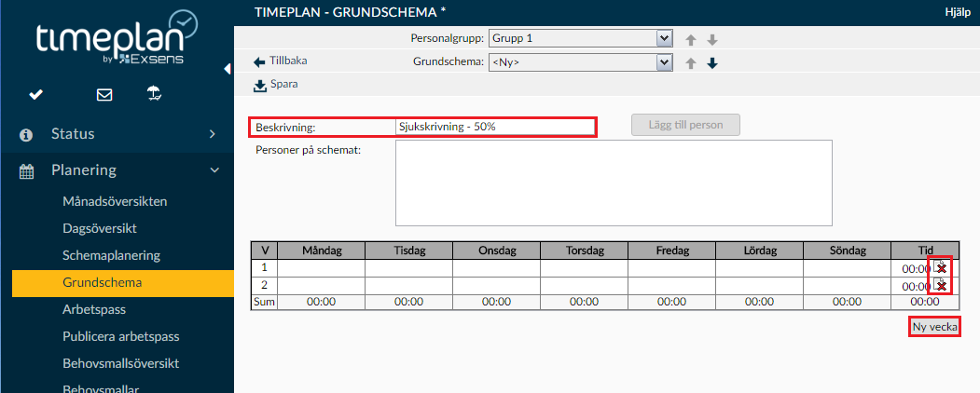
Task: Click the Lördag column header
Action: point(759,251)
